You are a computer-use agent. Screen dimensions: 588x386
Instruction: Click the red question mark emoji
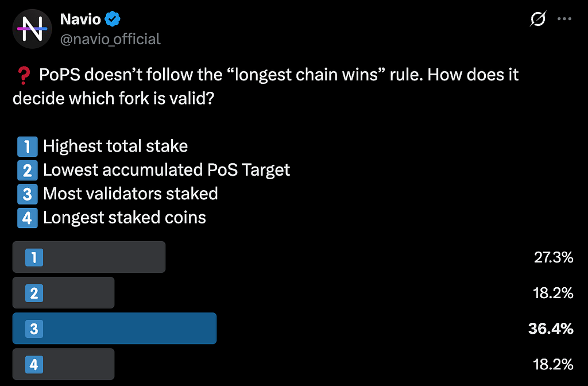click(24, 75)
